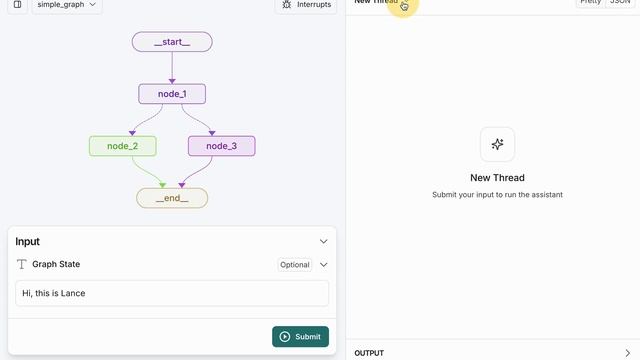Screen dimensions: 640x360
Task: Click the Optional badge
Action: pyautogui.click(x=295, y=265)
